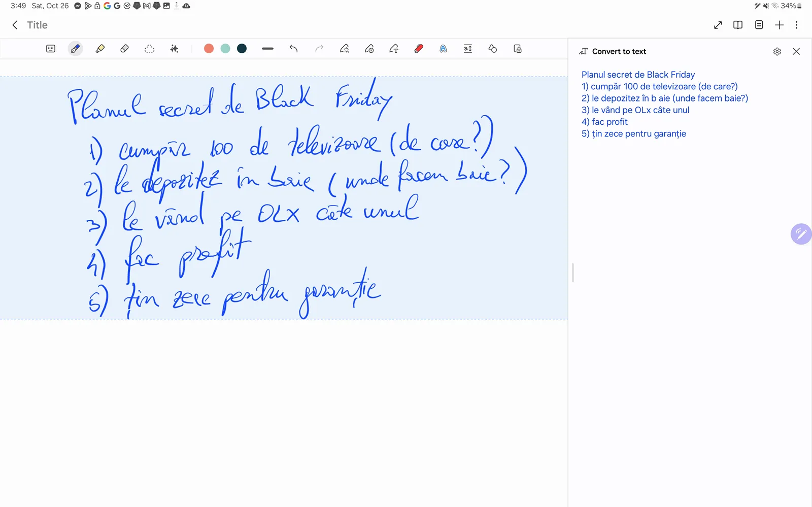Toggle the canvas lock icon
The image size is (812, 507).
[518, 49]
